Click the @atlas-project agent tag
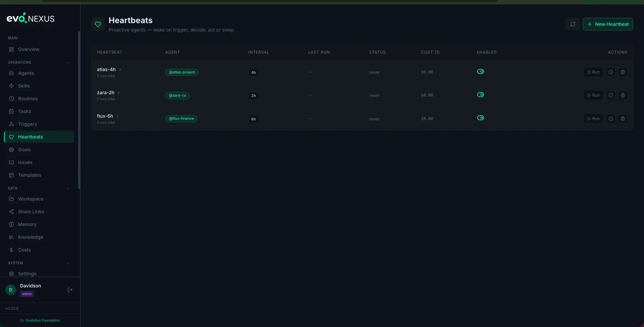 click(x=182, y=72)
